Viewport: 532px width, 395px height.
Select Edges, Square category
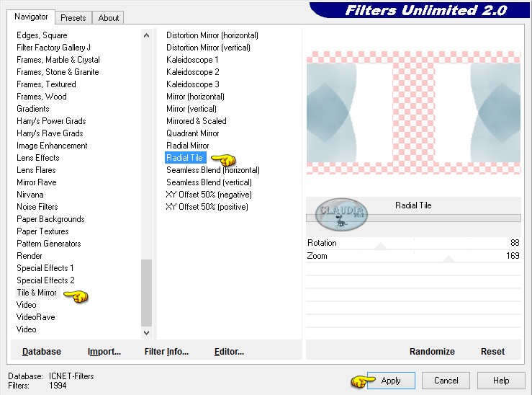[x=42, y=35]
